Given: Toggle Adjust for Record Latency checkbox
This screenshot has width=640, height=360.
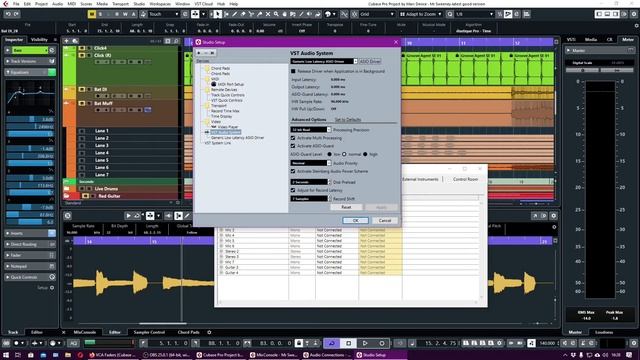Looking at the screenshot, I should [293, 190].
